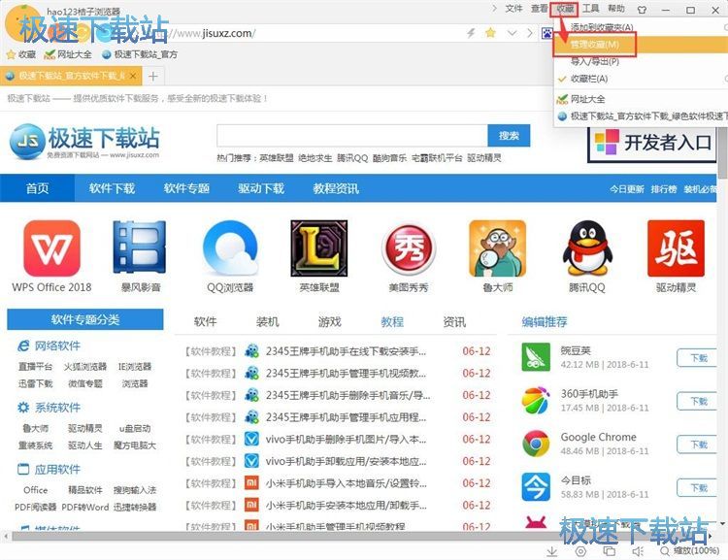The width and height of the screenshot is (728, 560).
Task: Click 下载 button for Google Chrome
Action: [698, 445]
